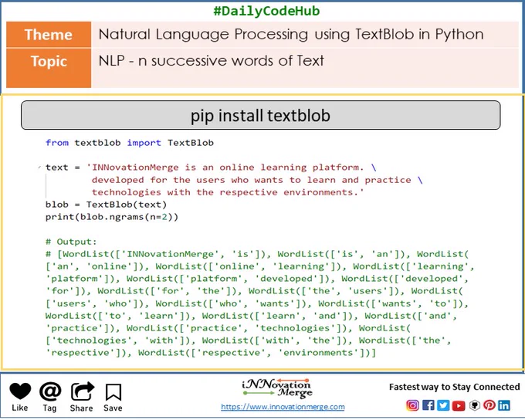Click the 'Like' label text

[20, 408]
